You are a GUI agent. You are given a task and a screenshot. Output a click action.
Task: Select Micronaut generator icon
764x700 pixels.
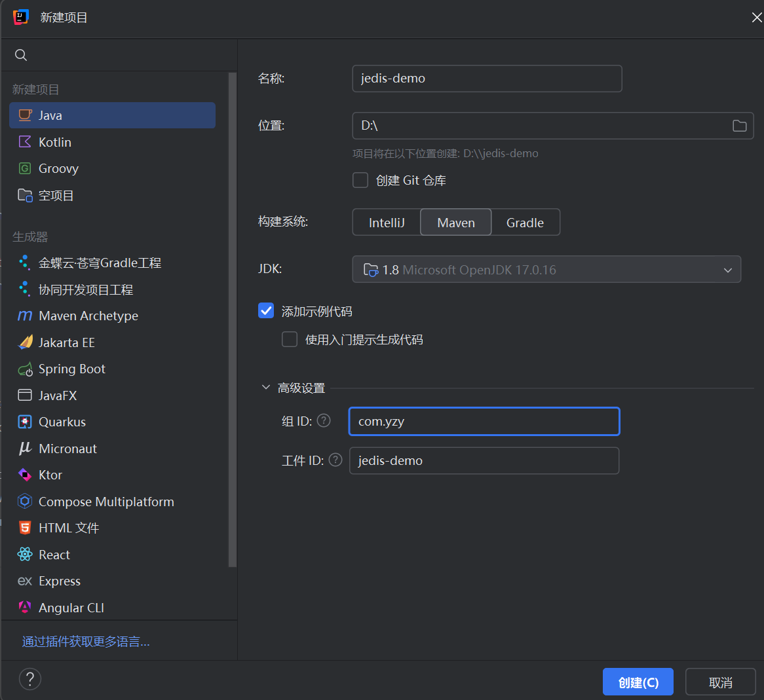tap(25, 449)
